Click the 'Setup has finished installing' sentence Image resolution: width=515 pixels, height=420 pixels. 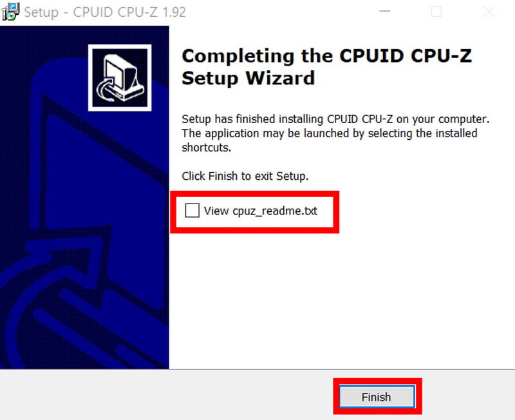(335, 119)
